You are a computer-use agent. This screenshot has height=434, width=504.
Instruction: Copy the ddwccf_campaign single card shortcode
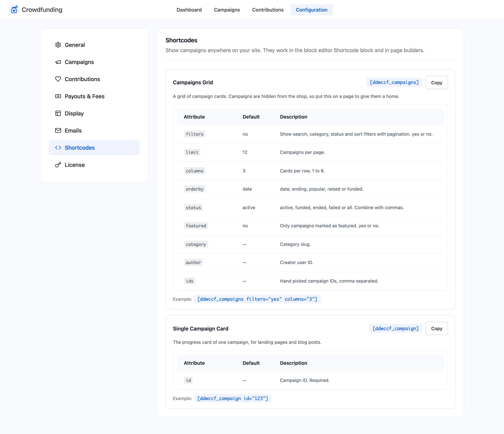tap(436, 329)
